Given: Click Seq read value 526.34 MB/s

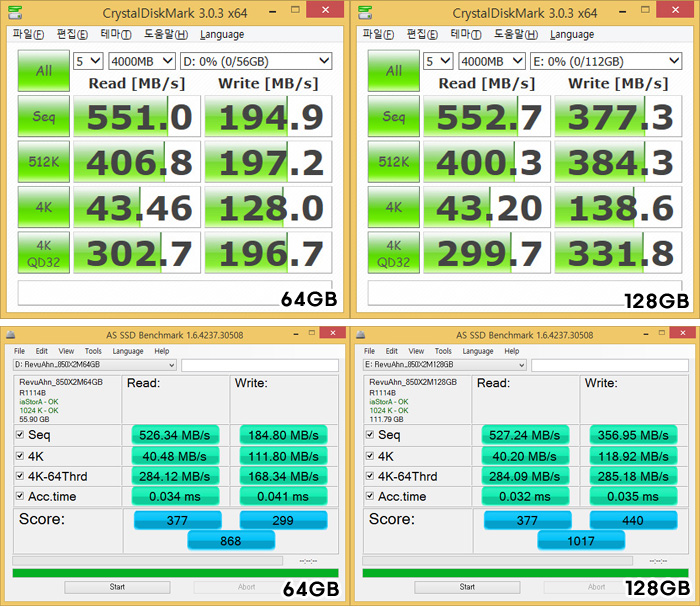Looking at the screenshot, I should [175, 435].
